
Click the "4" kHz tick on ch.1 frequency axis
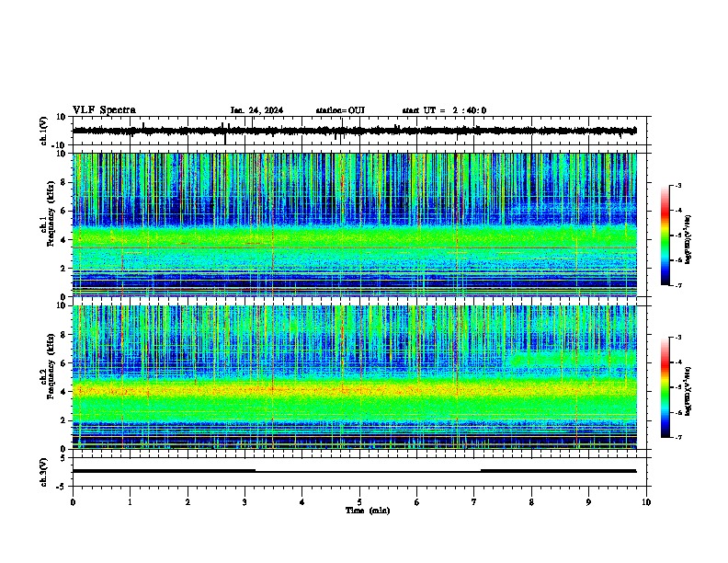[63, 240]
